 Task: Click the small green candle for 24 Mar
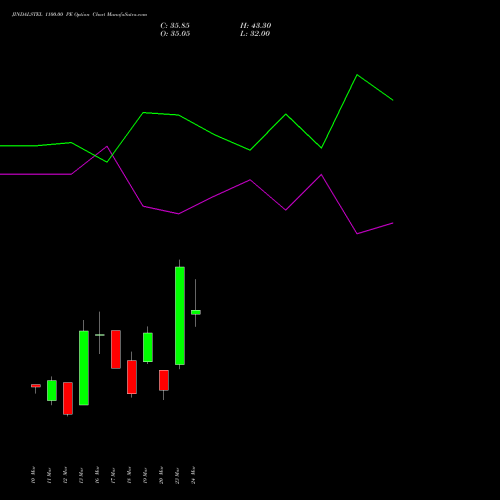click(196, 312)
